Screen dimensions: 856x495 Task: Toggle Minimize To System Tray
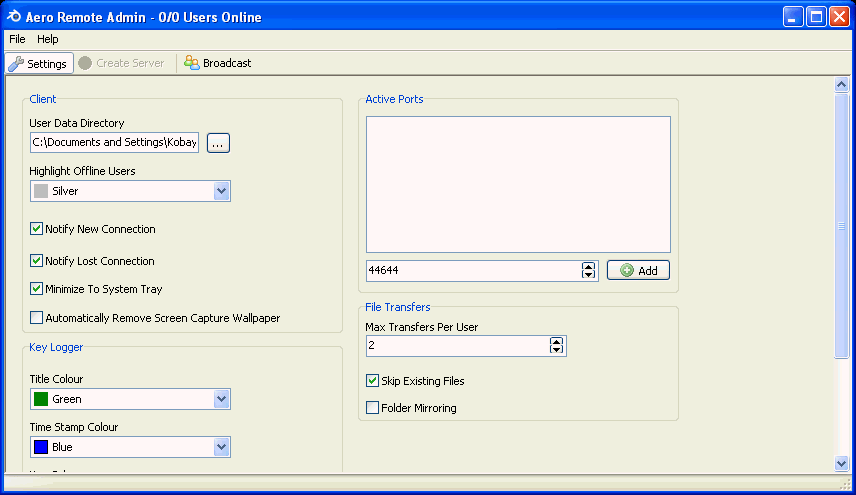point(37,289)
